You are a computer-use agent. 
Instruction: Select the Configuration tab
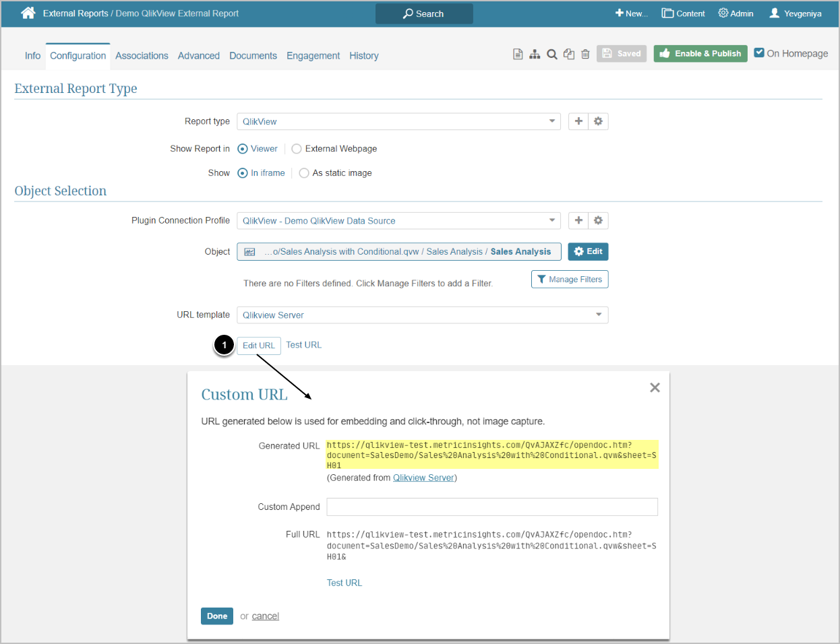(78, 56)
